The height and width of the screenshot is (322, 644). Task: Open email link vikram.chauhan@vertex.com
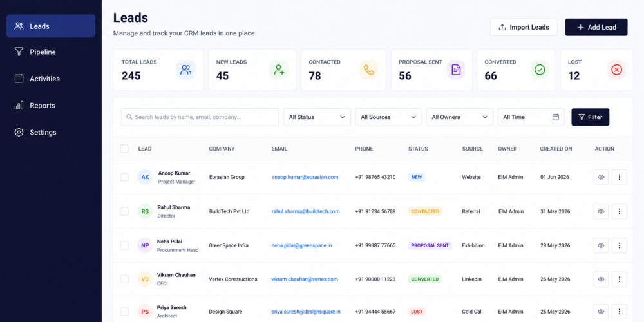(305, 279)
